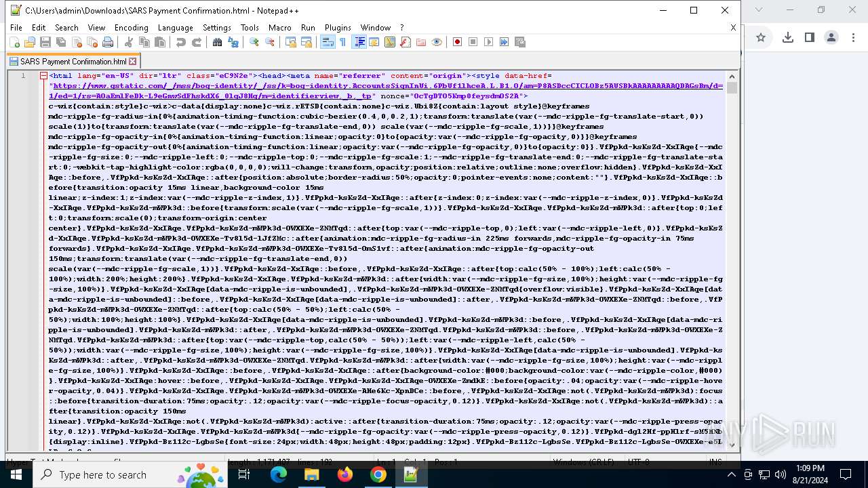This screenshot has width=868, height=488.
Task: Open the Macro menu
Action: [279, 28]
